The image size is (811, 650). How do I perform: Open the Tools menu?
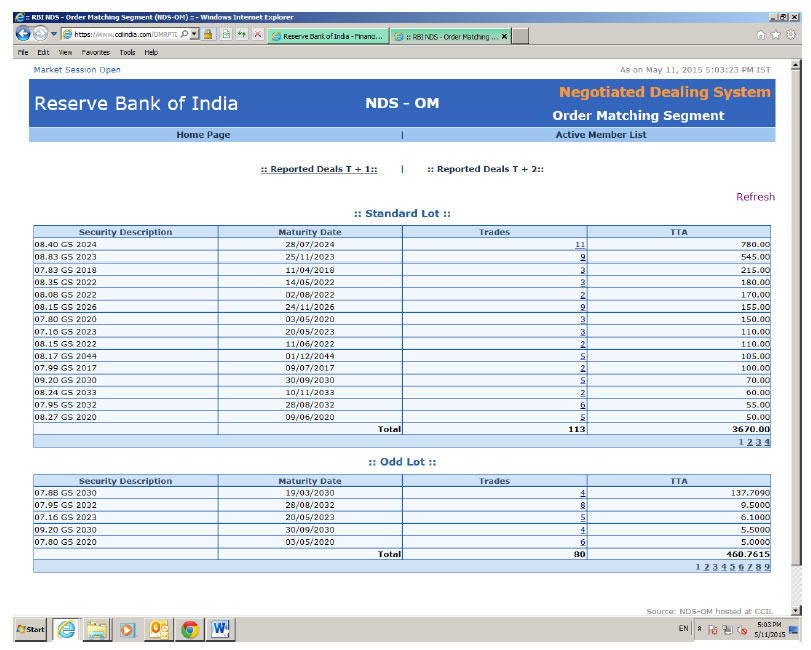(127, 52)
